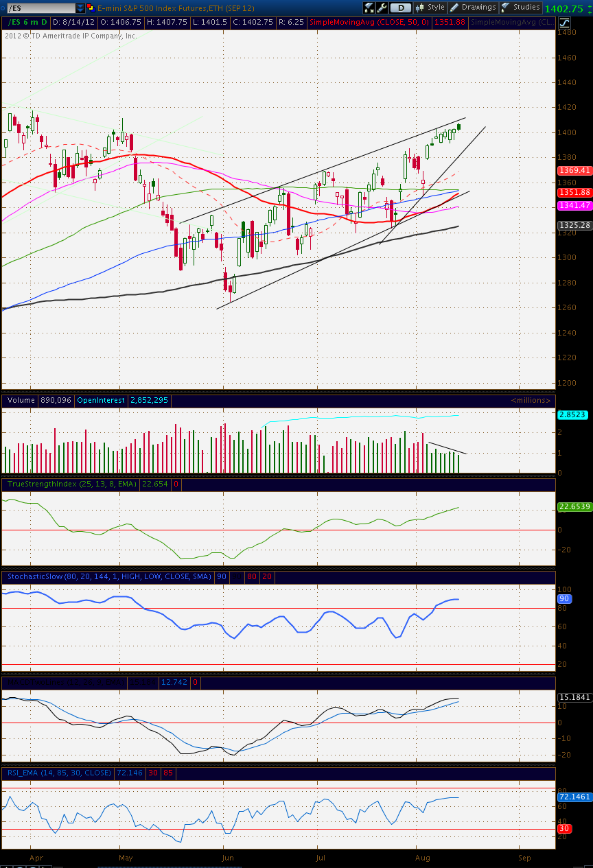Click the blue 90 bubble on stochastic axis
The width and height of the screenshot is (593, 868).
tap(564, 599)
